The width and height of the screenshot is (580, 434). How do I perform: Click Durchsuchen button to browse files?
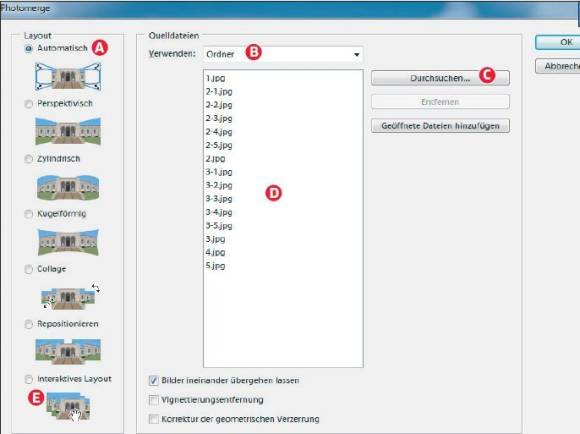(440, 78)
